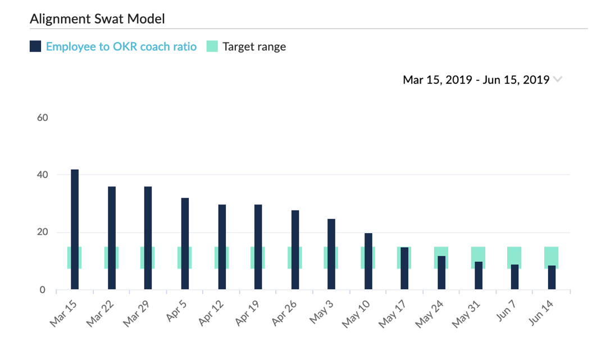
Task: Click the dark navy legend color swatch
Action: click(35, 47)
